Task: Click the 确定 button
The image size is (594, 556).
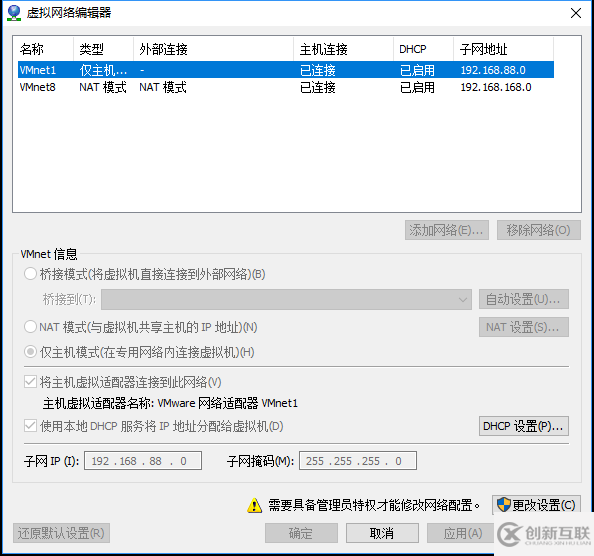Action: pyautogui.click(x=301, y=533)
